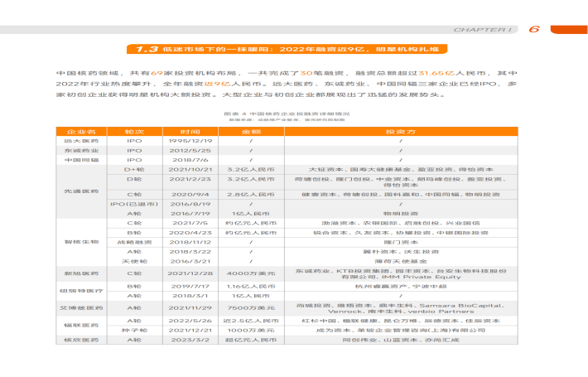Click date cell 2021/10/21
This screenshot has width=588, height=377.
coord(190,170)
